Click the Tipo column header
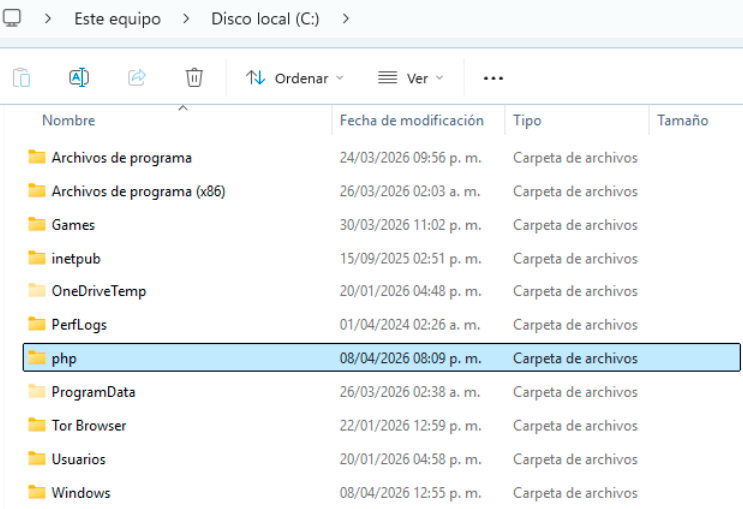743x509 pixels. pyautogui.click(x=527, y=120)
